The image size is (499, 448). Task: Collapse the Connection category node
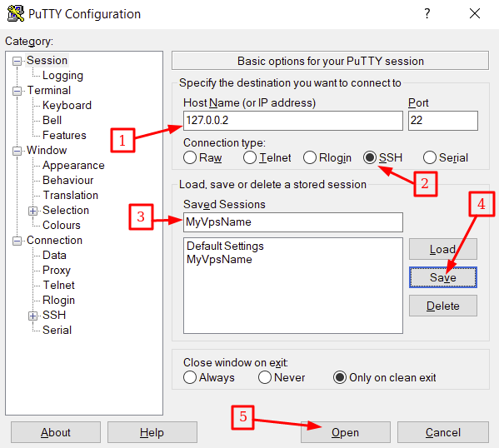point(17,241)
